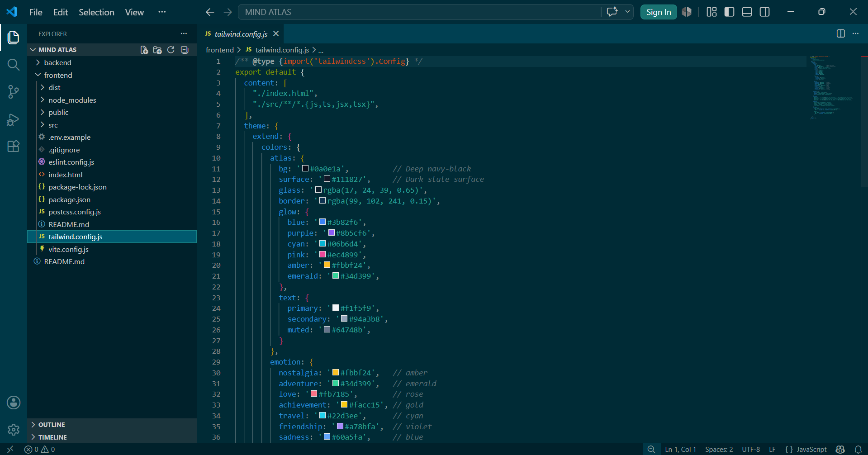This screenshot has width=868, height=455.
Task: Open Customize Layout icon
Action: 711,12
